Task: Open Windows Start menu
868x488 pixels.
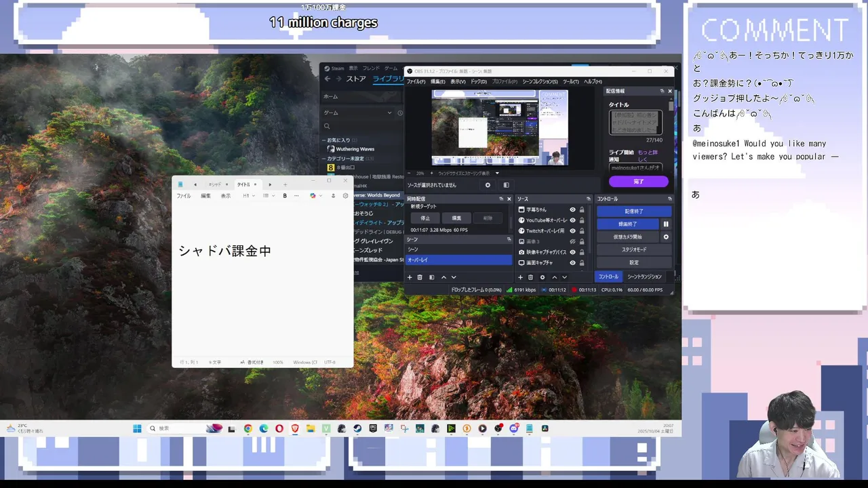Action: click(x=137, y=428)
